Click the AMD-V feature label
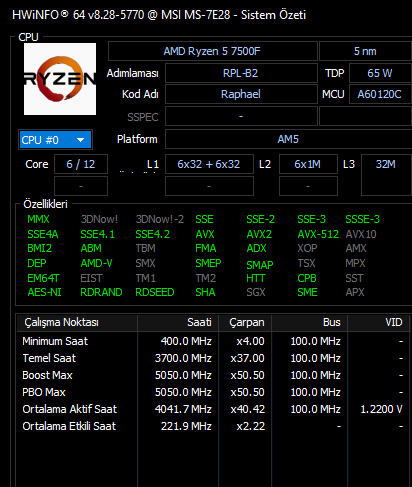The width and height of the screenshot is (412, 487). click(97, 263)
